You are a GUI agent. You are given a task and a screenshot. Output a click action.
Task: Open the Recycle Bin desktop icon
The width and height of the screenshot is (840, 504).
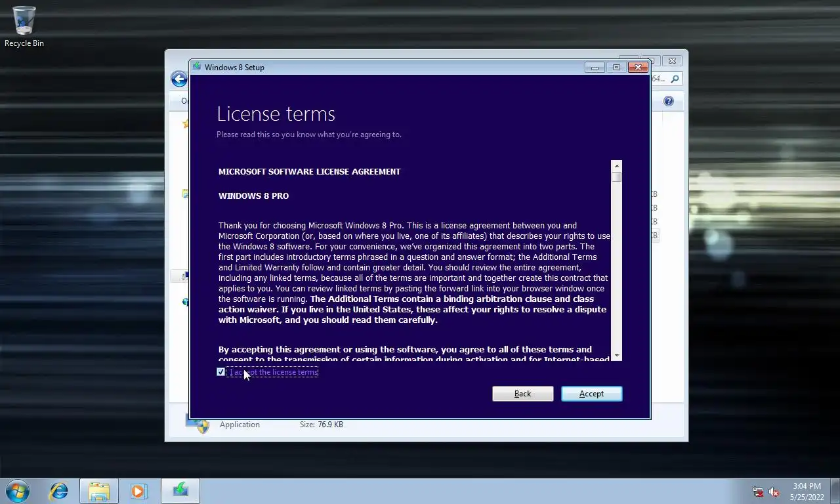pos(24,26)
